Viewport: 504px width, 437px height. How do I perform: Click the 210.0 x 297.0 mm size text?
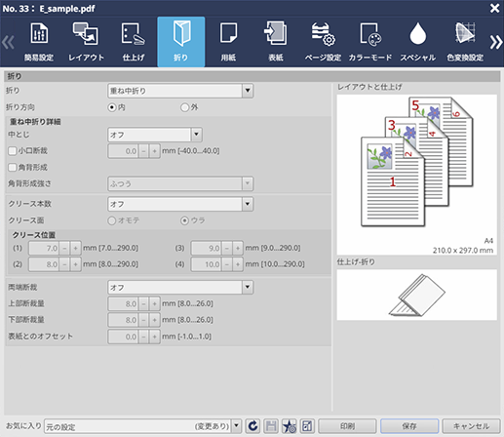(x=463, y=251)
